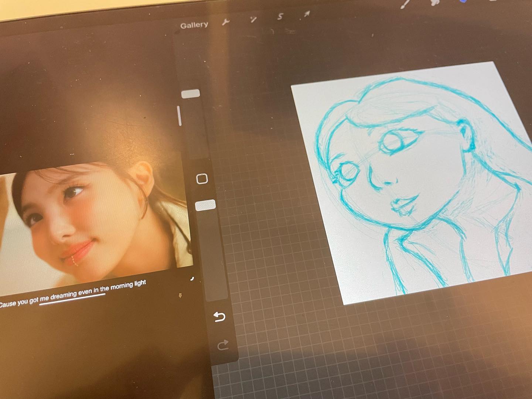The image size is (532, 399).
Task: Undo the last stroke
Action: pos(219,317)
